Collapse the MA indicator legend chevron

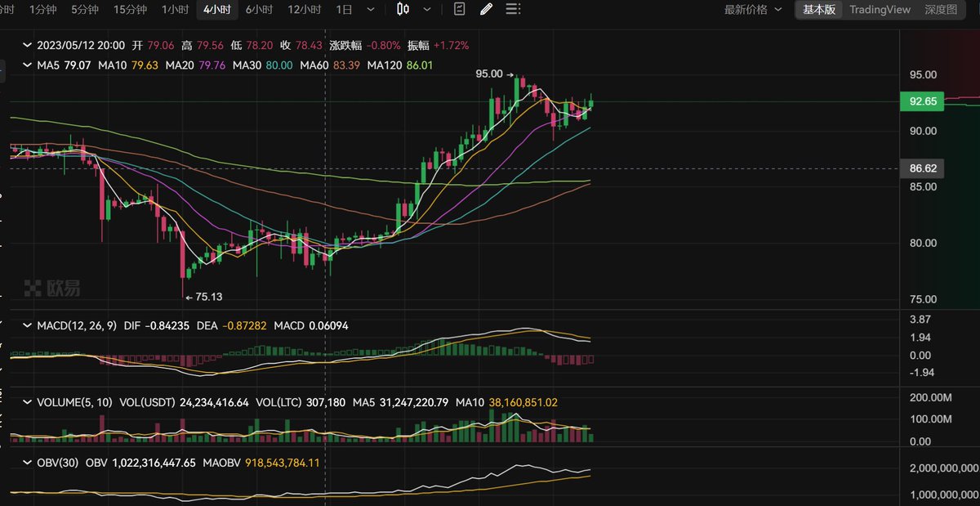[x=29, y=65]
